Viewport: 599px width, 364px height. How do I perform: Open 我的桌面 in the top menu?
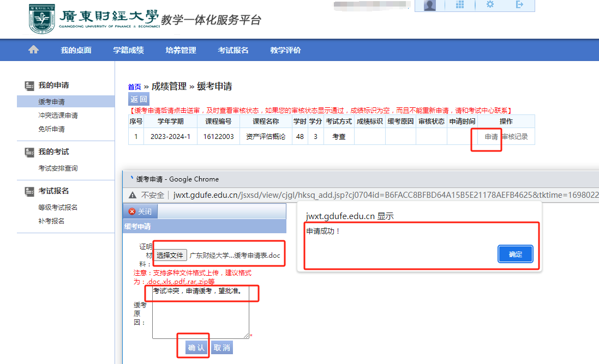[76, 50]
